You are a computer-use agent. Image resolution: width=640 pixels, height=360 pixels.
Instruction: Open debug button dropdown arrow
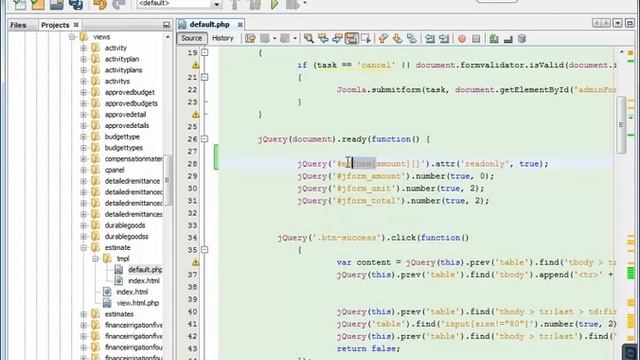click(x=304, y=3)
